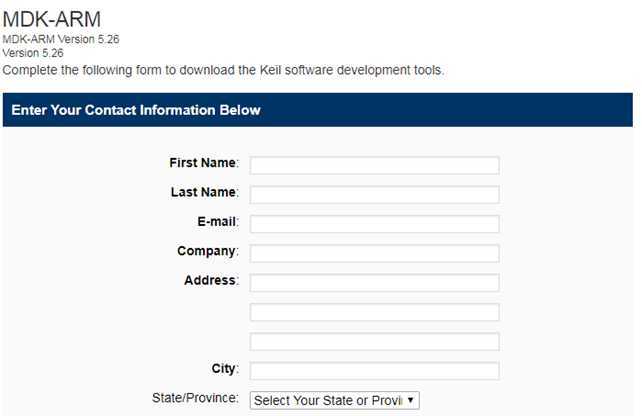Click the First Name label
642x416 pixels.
coord(204,163)
